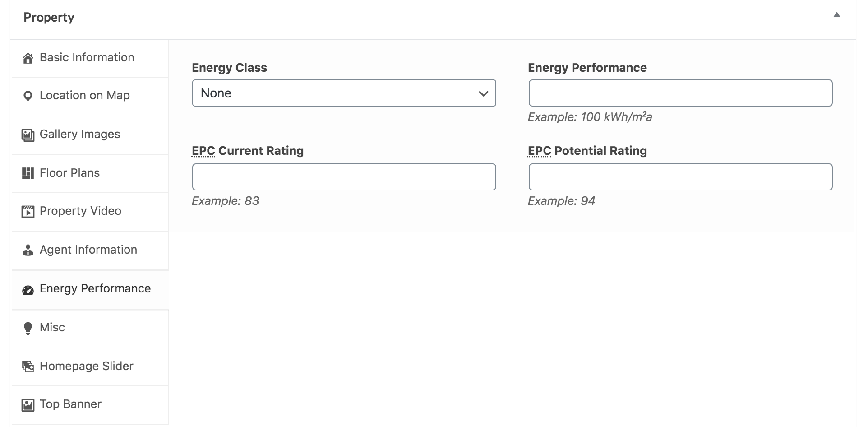
Task: Click the Energy Performance gauge icon
Action: (28, 290)
